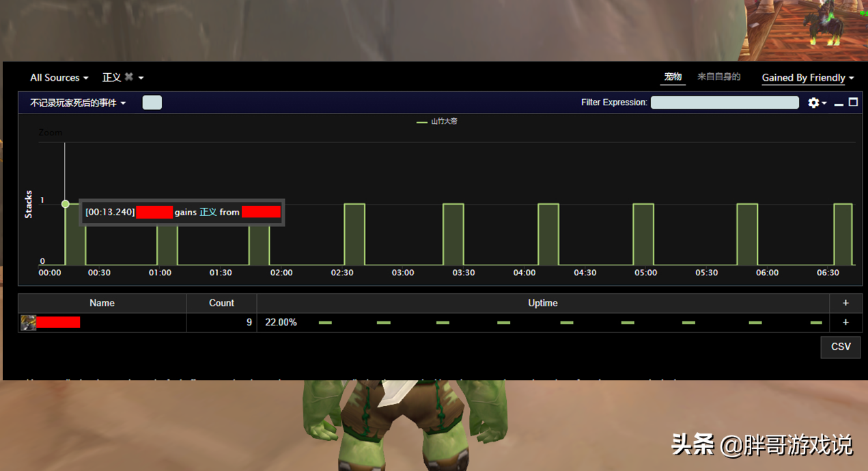Click the data point marker at 00:13
The image size is (868, 471).
(x=66, y=204)
